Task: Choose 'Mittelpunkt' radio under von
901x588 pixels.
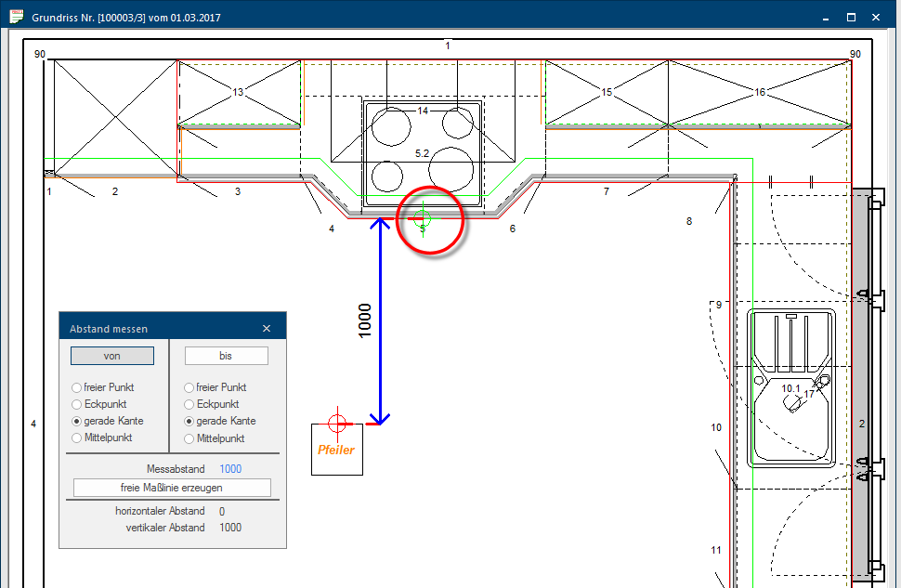Action: pos(76,438)
